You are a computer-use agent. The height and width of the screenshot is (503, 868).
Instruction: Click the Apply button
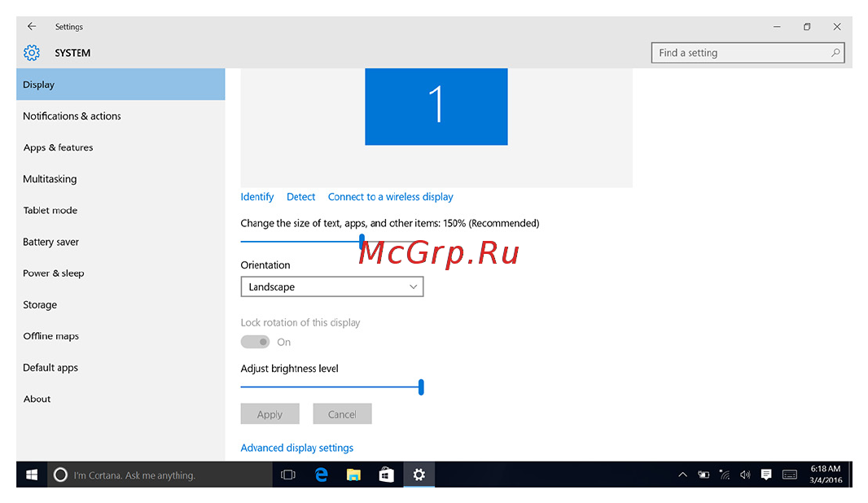(x=270, y=414)
